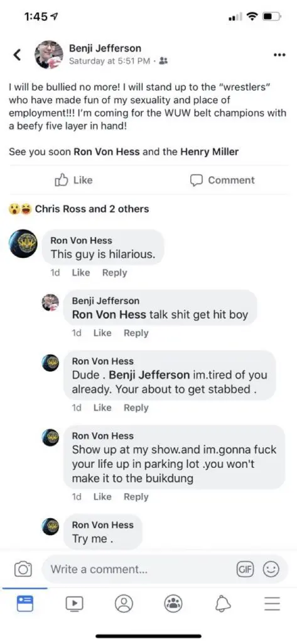Tap the camera icon in comment bar
This screenshot has height=644, width=297.
[23, 569]
